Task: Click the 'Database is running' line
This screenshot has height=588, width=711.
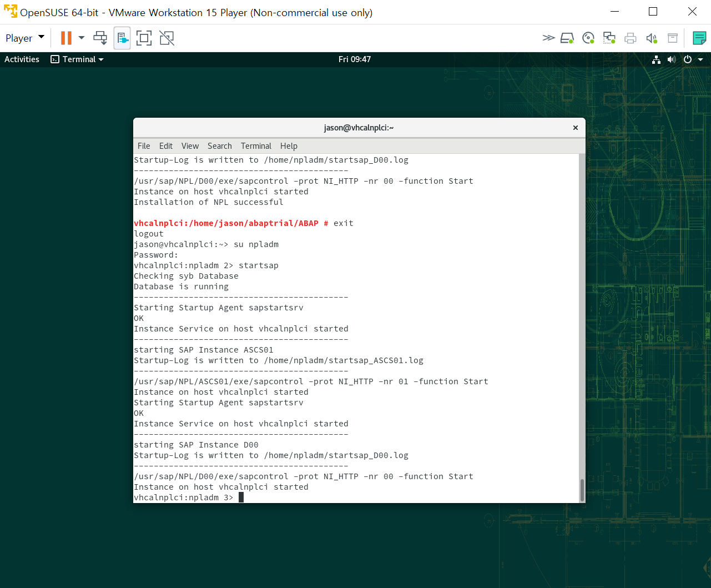Action: (x=181, y=287)
